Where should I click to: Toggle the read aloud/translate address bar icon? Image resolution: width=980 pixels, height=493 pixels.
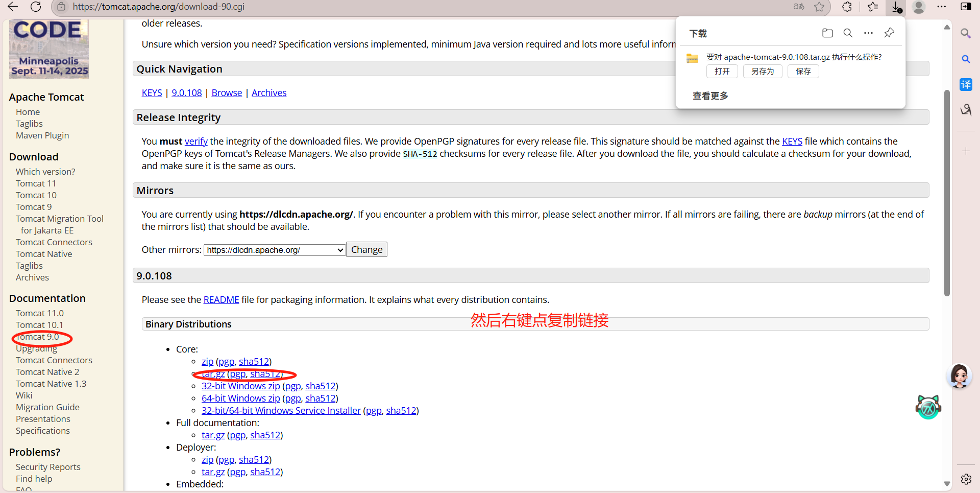[x=799, y=7]
